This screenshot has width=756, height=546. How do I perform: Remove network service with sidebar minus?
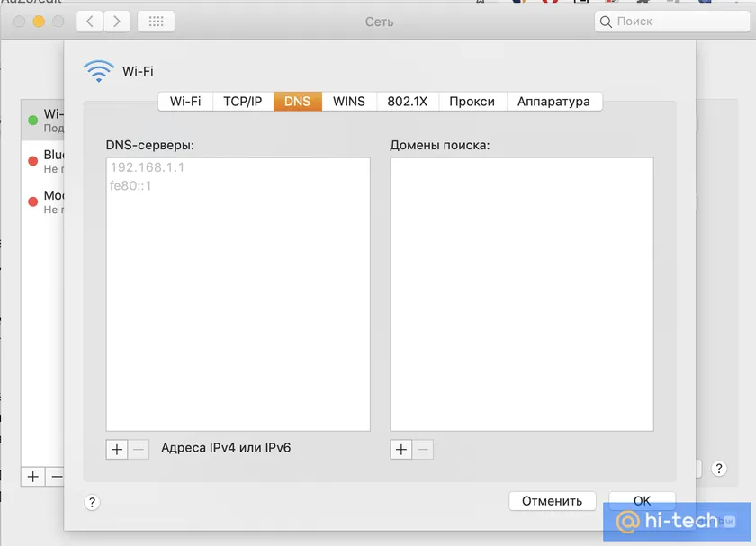(56, 477)
